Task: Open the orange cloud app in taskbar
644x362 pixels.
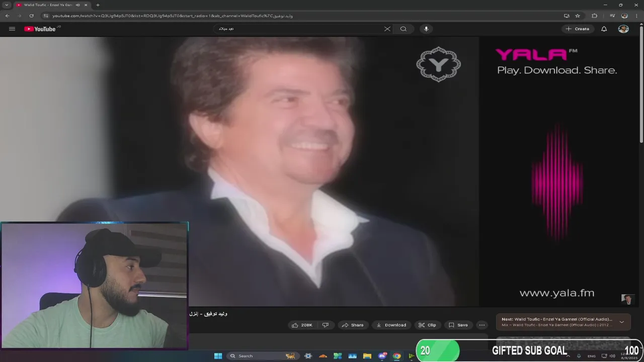Action: click(x=323, y=356)
